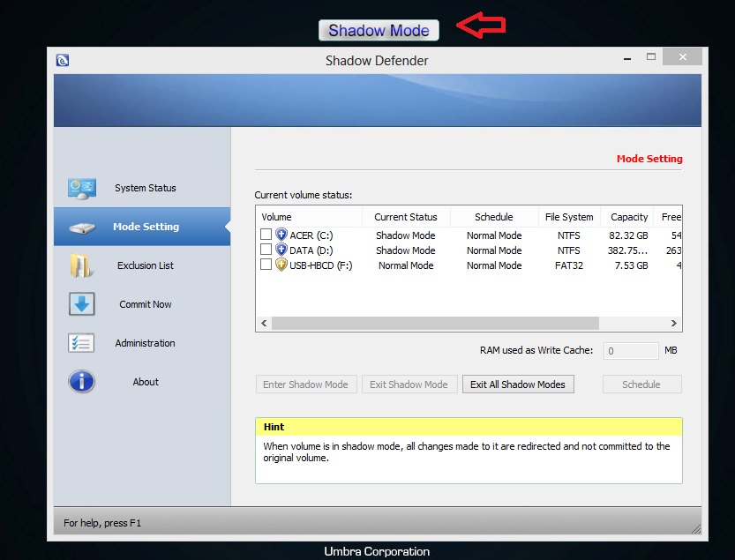The height and width of the screenshot is (560, 735).
Task: Open the System Status page
Action: [142, 188]
